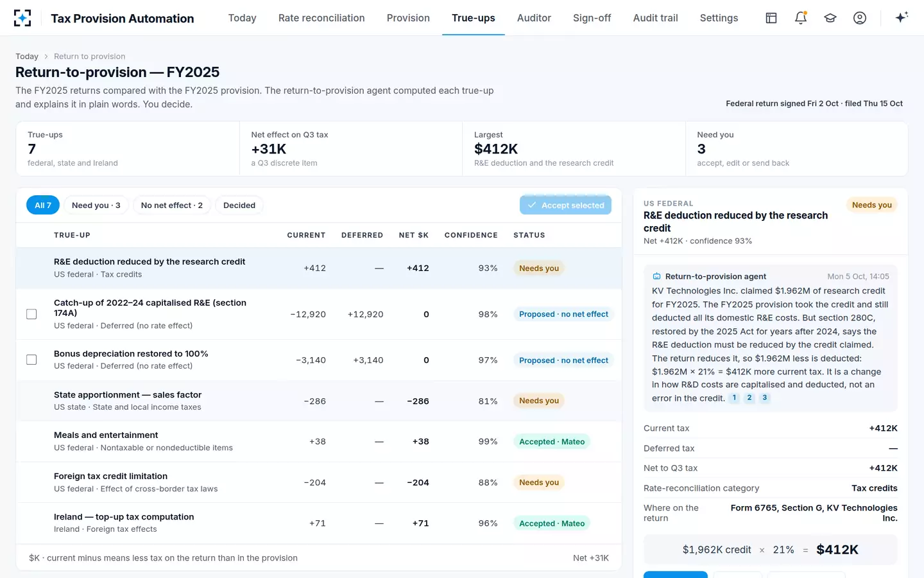This screenshot has width=924, height=578.
Task: Open the Settings tab
Action: coord(719,18)
